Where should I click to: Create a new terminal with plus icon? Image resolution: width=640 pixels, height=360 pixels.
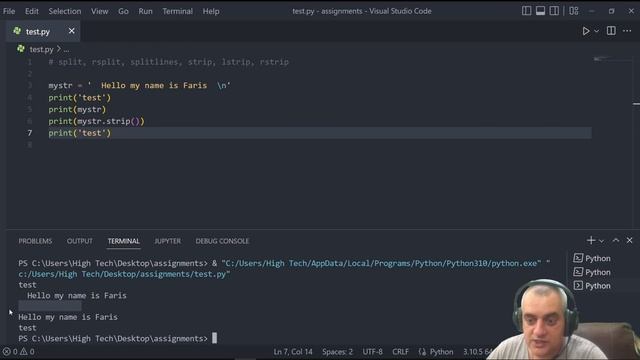591,240
